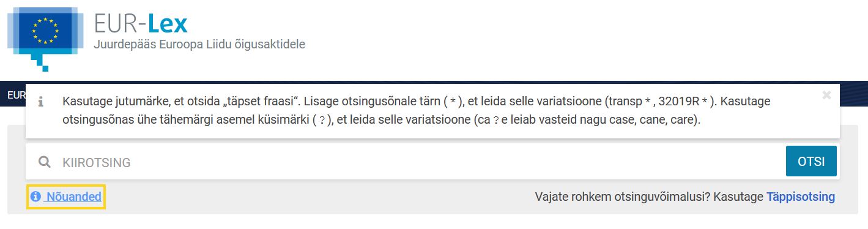Screen dimensions: 868x229
Task: Click the magnifier icon in search box
Action: pos(45,162)
